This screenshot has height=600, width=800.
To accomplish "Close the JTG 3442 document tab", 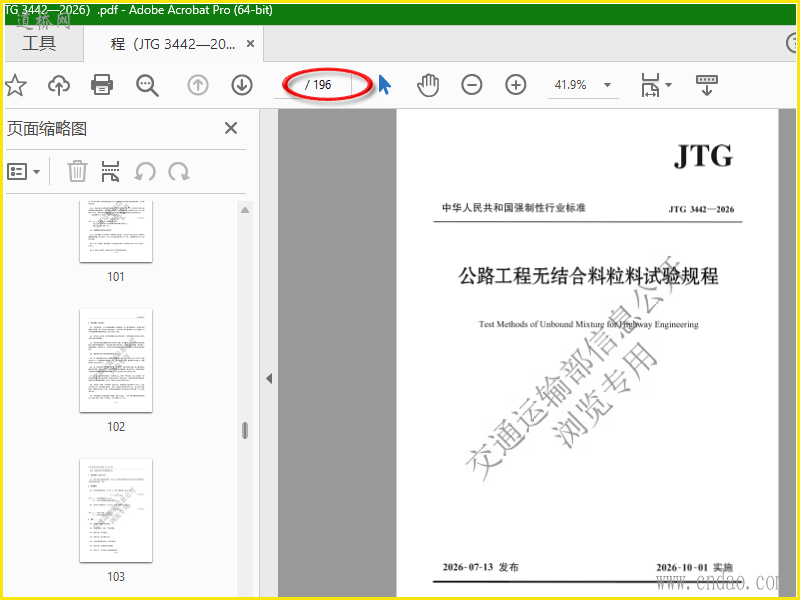I will (251, 44).
